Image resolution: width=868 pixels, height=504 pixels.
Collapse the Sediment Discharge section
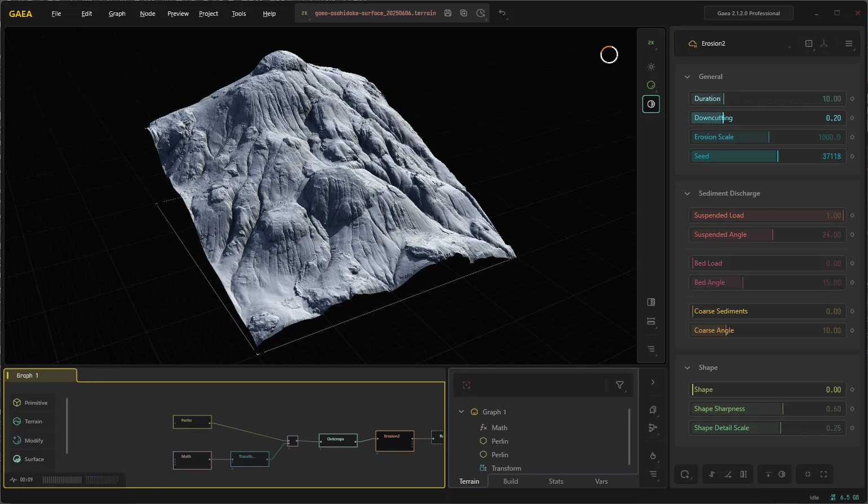(687, 193)
